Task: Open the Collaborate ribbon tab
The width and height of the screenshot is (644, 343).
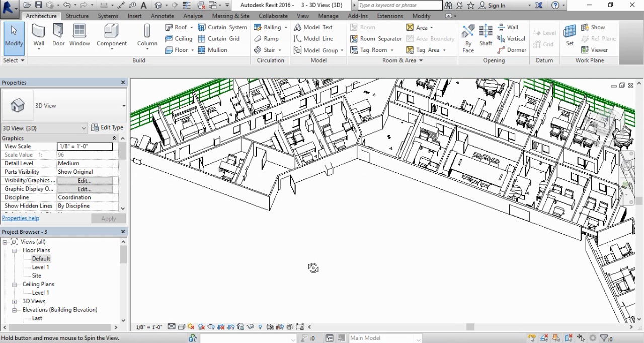Action: click(x=273, y=16)
